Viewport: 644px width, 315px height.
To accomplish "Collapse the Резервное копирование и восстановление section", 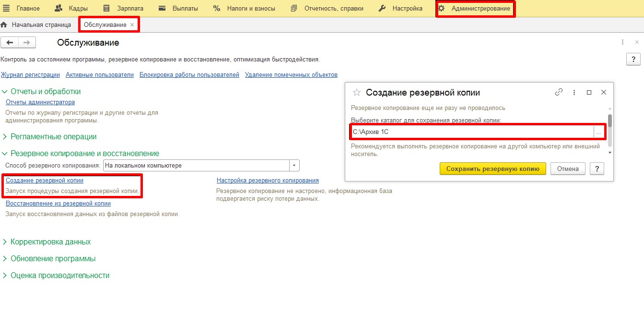I will 5,153.
